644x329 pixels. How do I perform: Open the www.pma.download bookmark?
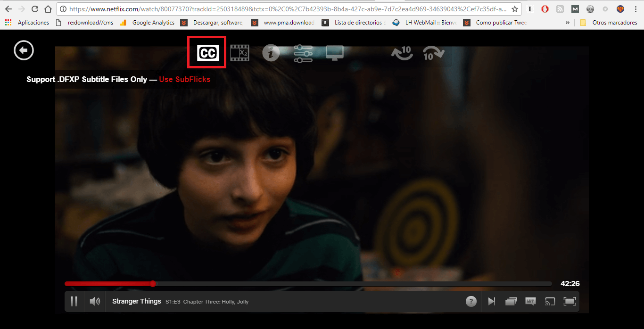[x=283, y=23]
